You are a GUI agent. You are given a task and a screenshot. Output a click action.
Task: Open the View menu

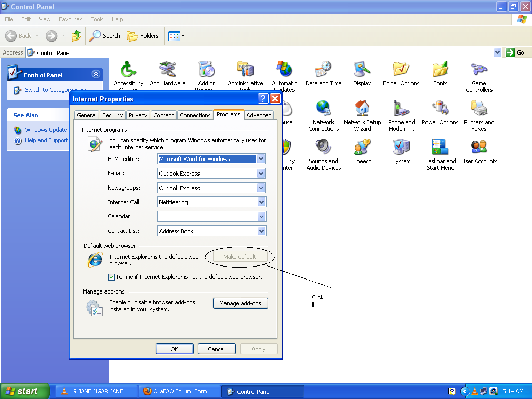click(x=45, y=19)
